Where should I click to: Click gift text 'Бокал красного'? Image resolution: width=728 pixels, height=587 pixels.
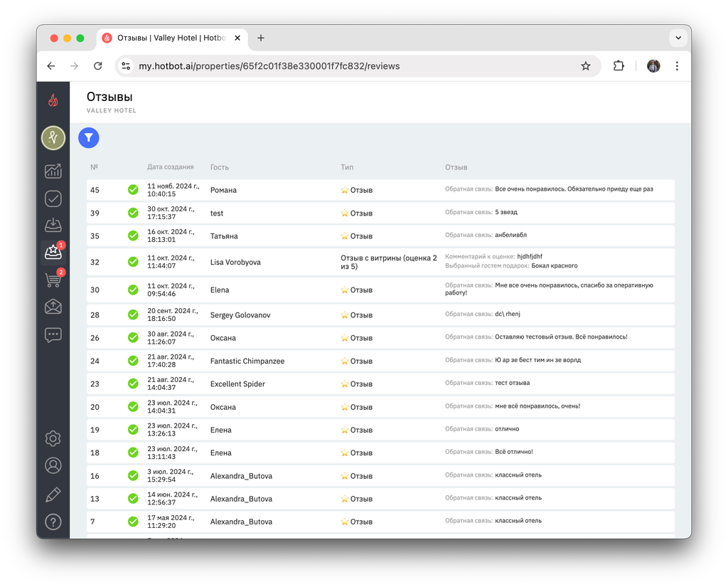pyautogui.click(x=555, y=265)
